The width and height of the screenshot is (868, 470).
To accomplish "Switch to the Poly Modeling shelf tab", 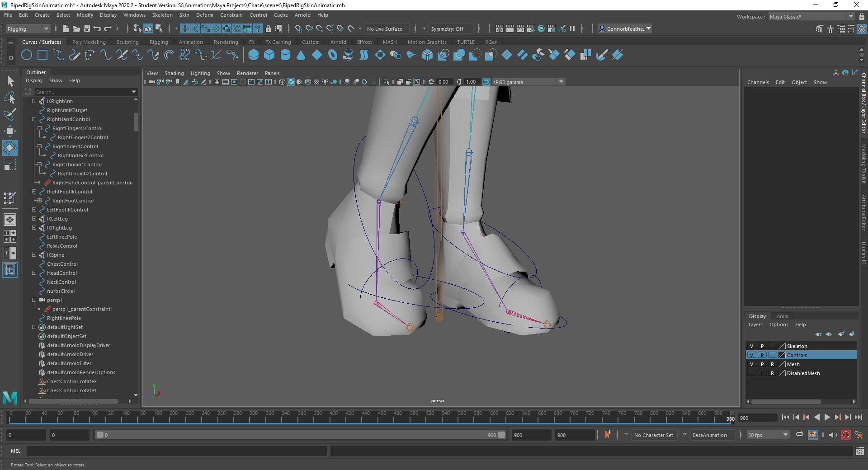I will (x=89, y=42).
